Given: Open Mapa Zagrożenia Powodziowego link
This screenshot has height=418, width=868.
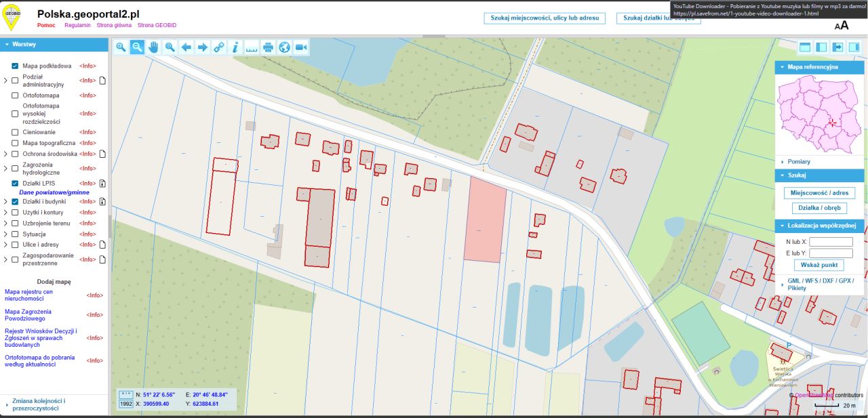Looking at the screenshot, I should [28, 315].
